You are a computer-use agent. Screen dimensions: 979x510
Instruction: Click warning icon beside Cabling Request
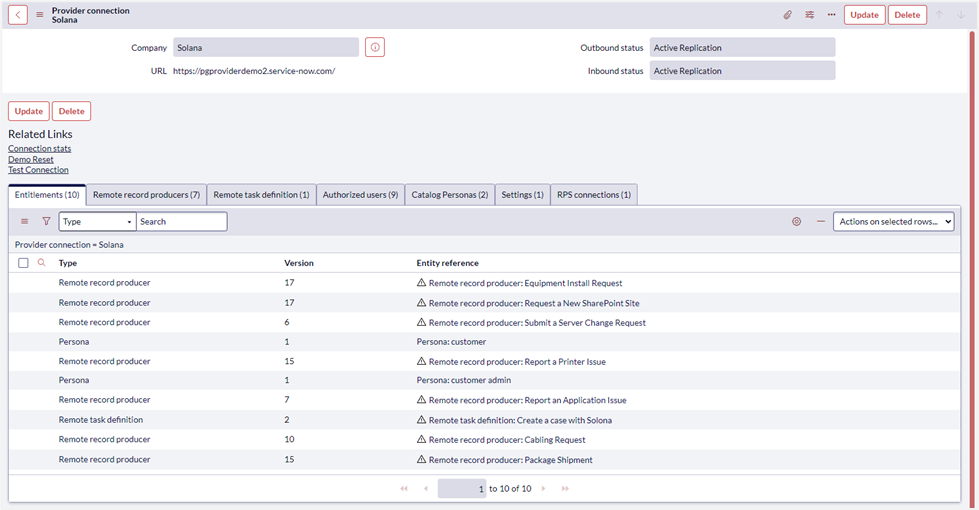click(421, 439)
